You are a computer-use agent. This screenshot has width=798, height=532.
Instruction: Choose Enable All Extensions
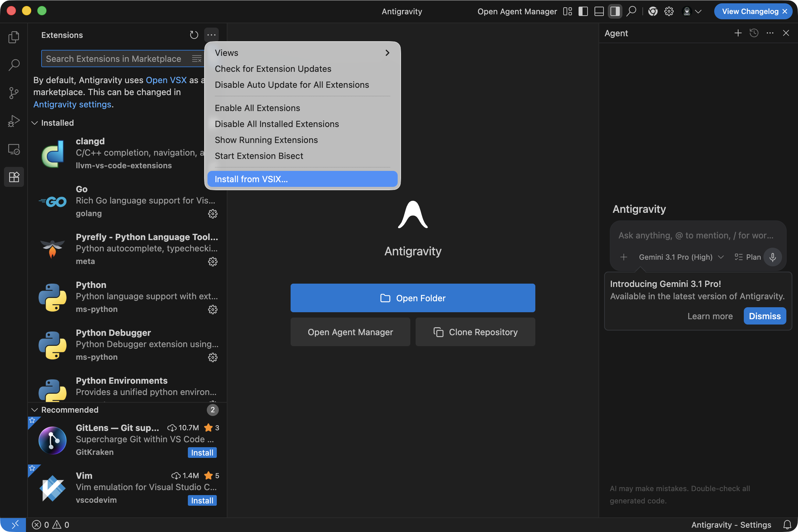[302, 108]
